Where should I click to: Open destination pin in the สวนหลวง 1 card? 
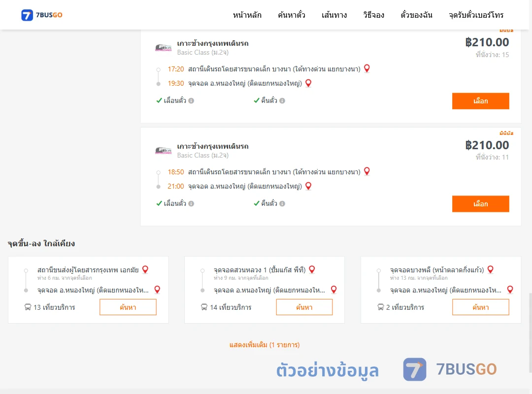pyautogui.click(x=334, y=290)
